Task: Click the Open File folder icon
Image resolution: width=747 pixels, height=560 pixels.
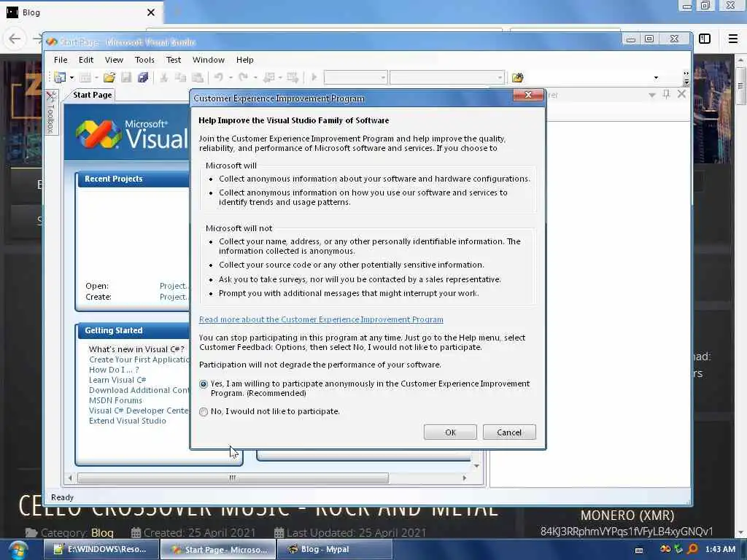Action: click(x=109, y=77)
